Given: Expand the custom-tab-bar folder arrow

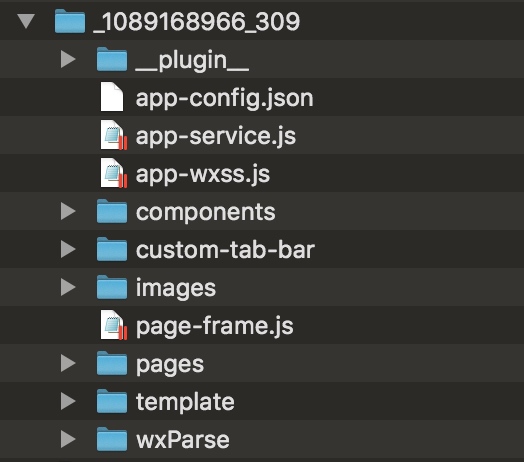Looking at the screenshot, I should [x=68, y=249].
